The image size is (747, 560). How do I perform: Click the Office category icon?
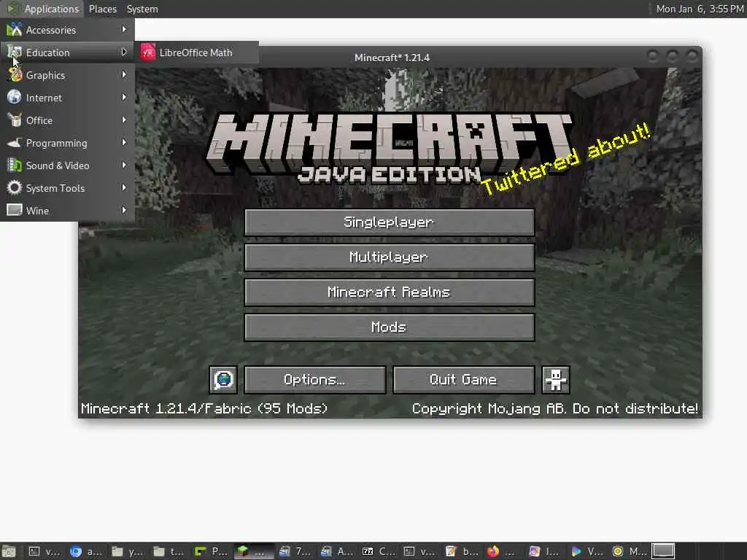[15, 120]
